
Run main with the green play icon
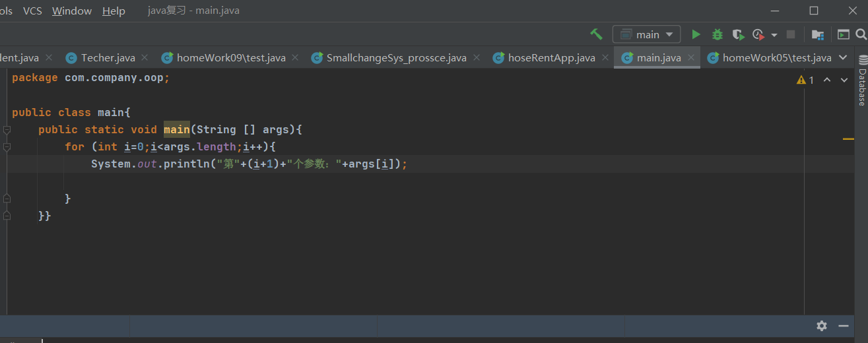click(696, 34)
